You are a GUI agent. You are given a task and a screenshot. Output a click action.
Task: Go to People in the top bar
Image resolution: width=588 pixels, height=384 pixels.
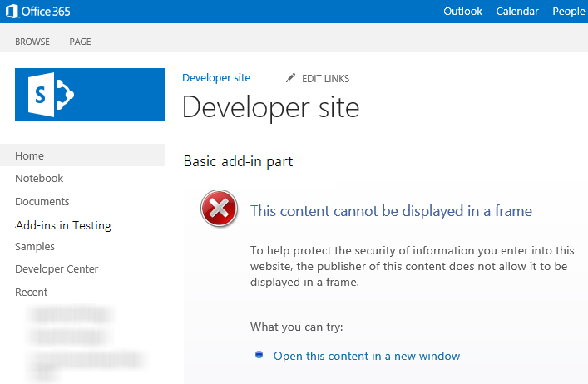point(569,12)
